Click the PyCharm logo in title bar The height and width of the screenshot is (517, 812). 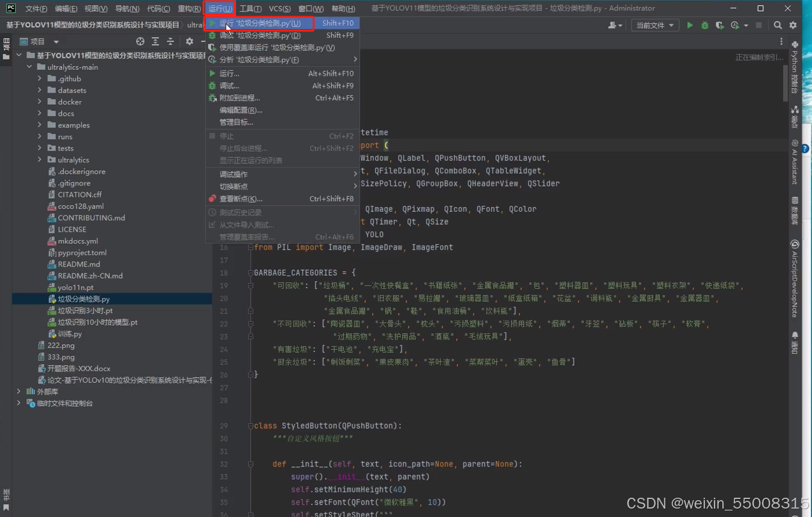tap(11, 8)
